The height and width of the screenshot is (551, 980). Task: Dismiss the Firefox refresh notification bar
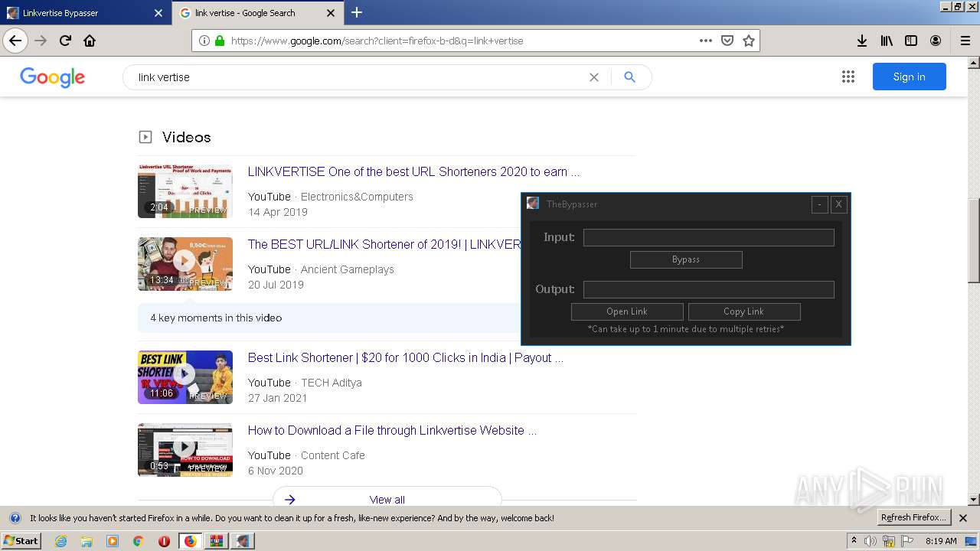coord(963,518)
